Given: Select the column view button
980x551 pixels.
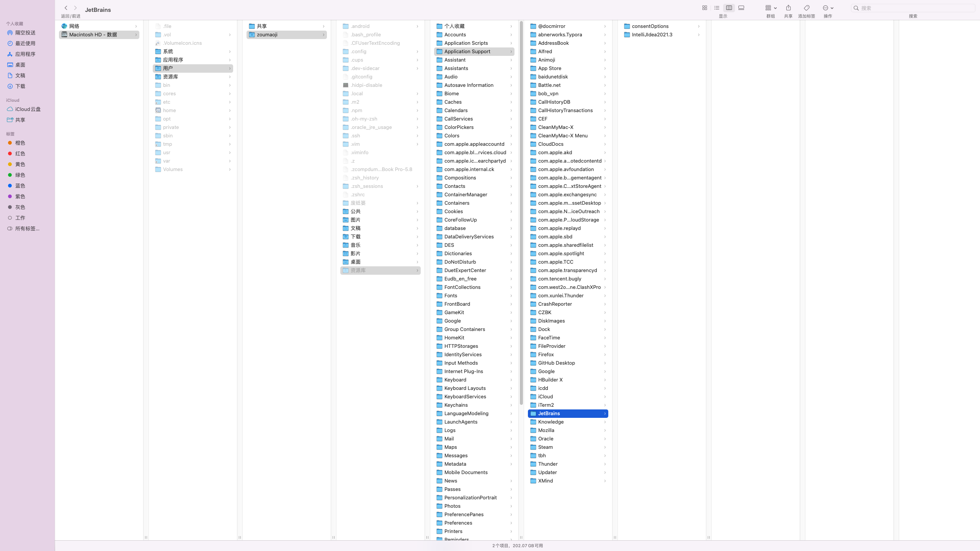Looking at the screenshot, I should (x=729, y=8).
